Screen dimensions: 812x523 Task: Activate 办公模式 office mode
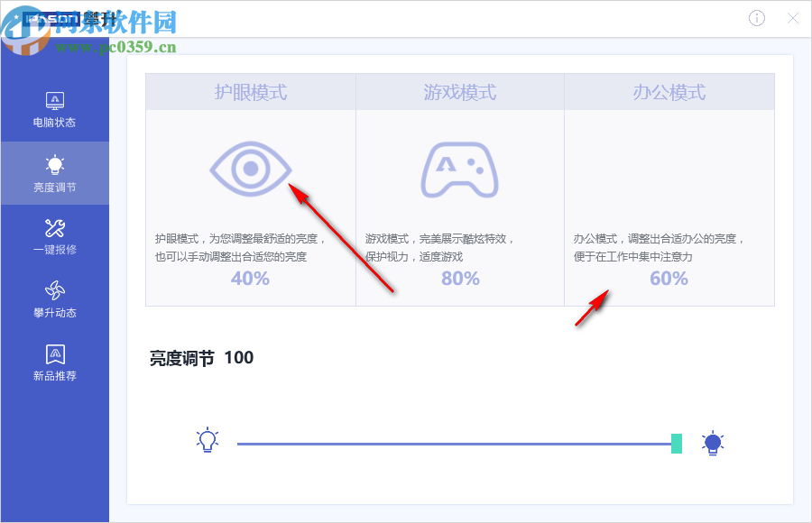[669, 92]
